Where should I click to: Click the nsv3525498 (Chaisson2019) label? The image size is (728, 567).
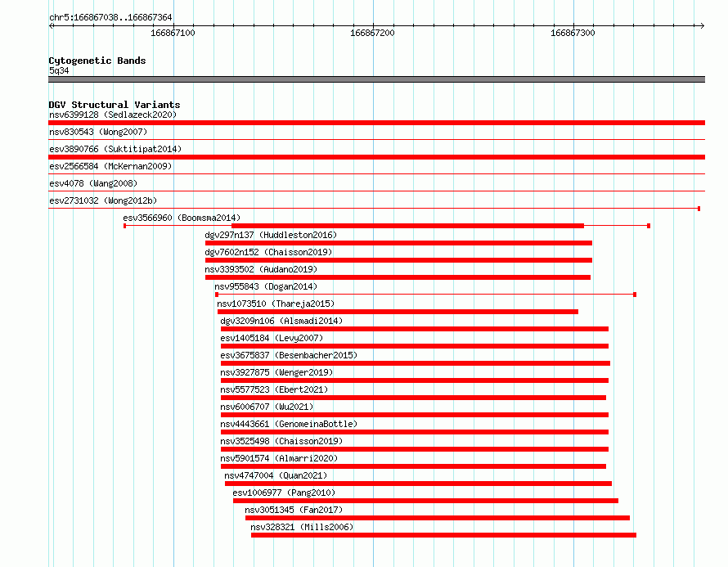281,441
